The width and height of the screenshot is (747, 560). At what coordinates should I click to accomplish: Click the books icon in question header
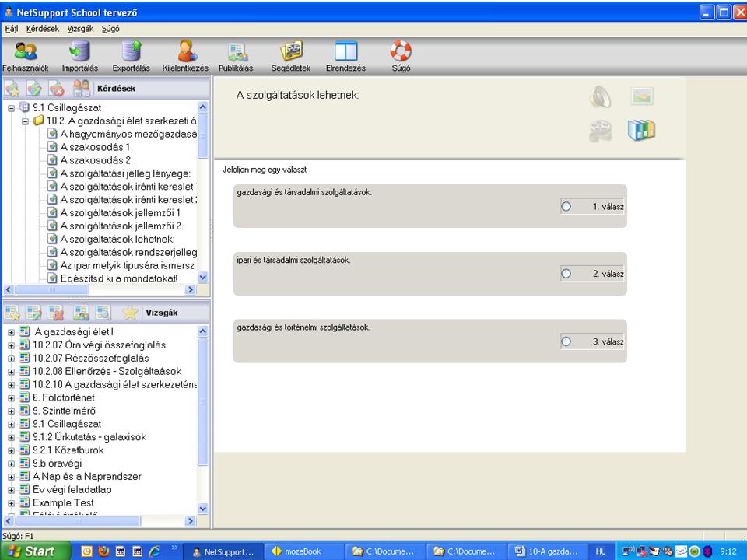pos(641,131)
